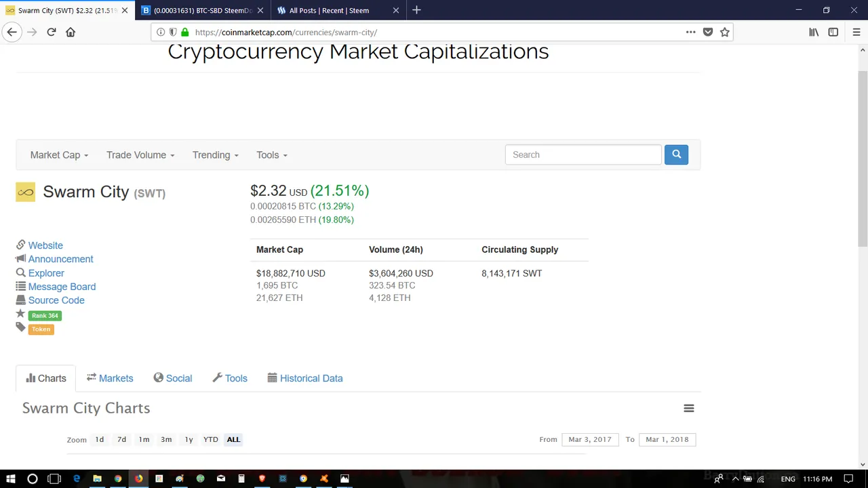Screen dimensions: 868x488
Task: Click the browser Back arrow button
Action: tap(12, 32)
